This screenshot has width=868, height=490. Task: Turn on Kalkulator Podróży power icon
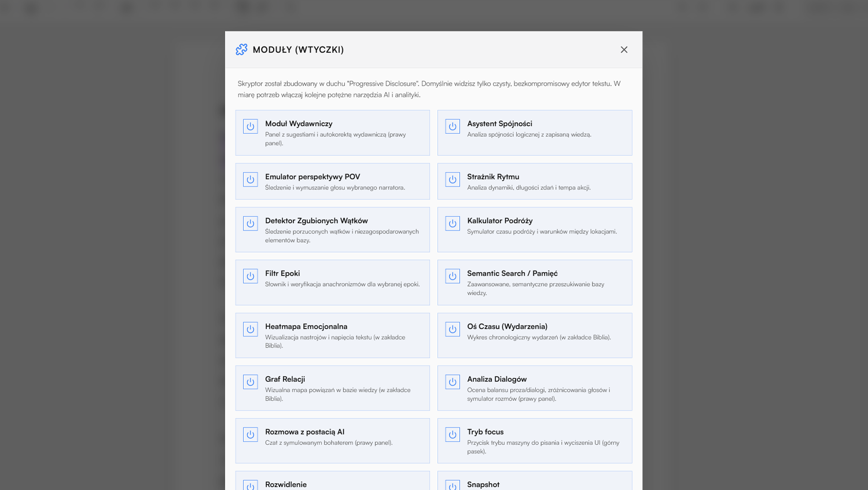453,224
